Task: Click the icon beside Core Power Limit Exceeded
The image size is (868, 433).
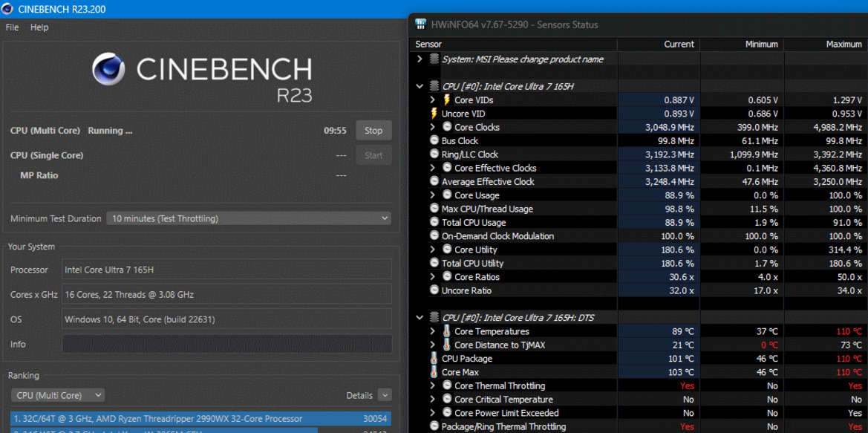Action: (447, 412)
